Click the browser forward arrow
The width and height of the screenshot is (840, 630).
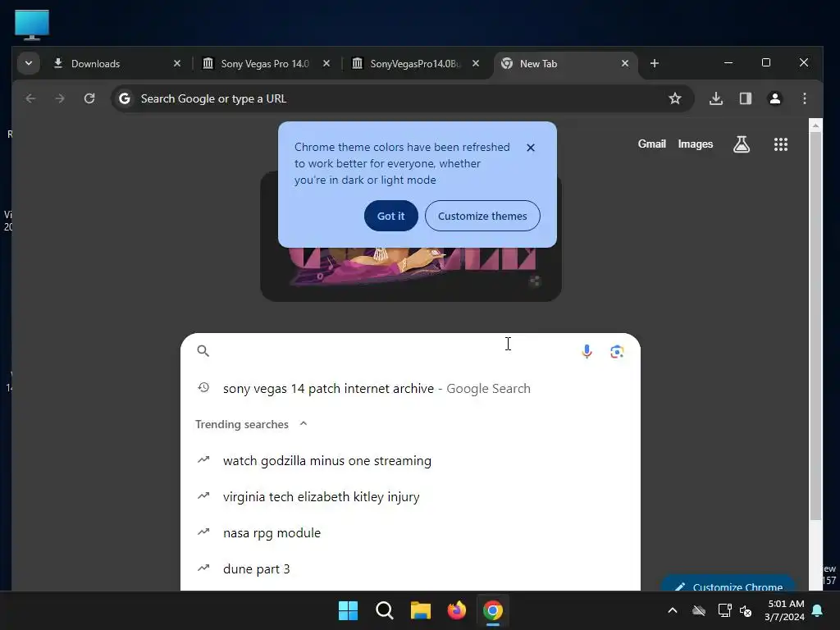pyautogui.click(x=60, y=98)
